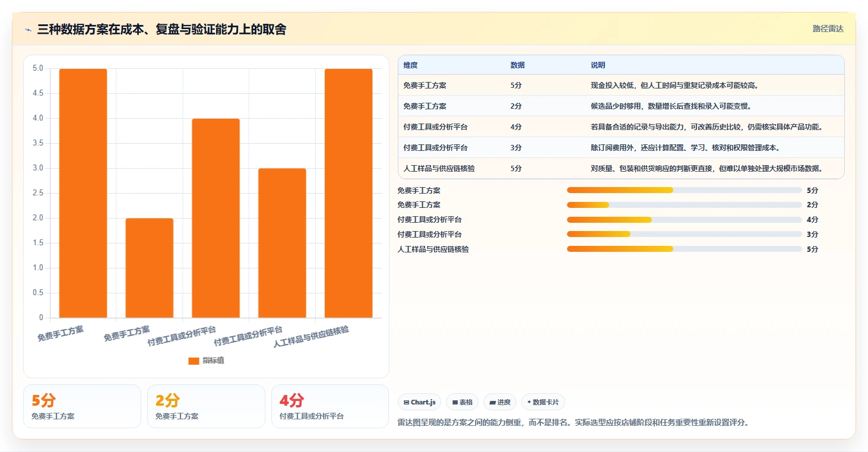Click the 5分 免费手工方案 data card
This screenshot has height=452, width=868.
coord(82,406)
